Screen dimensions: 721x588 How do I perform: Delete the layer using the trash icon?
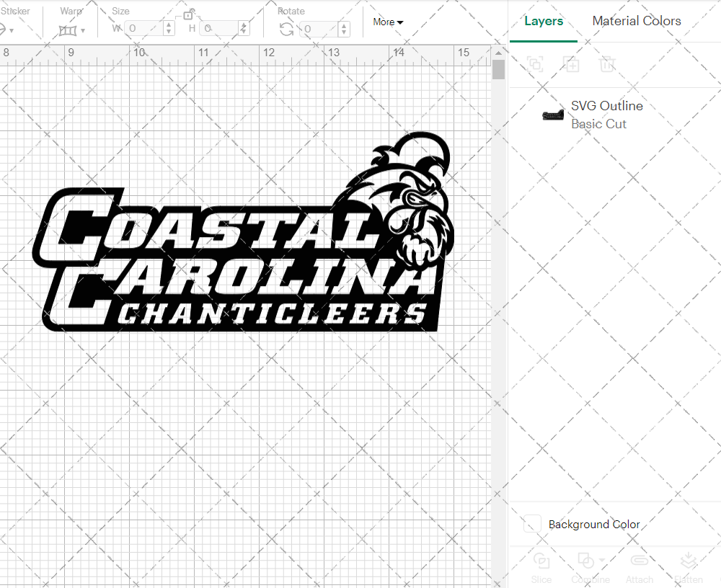607,65
